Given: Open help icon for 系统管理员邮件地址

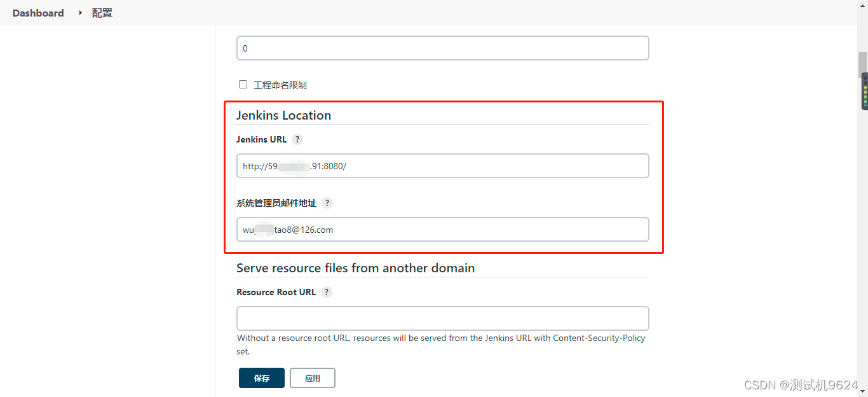Looking at the screenshot, I should (327, 203).
